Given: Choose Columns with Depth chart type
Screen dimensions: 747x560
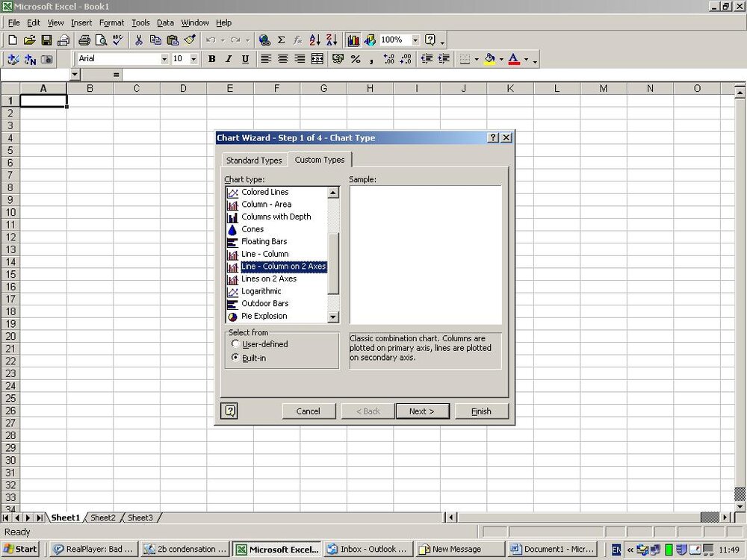Looking at the screenshot, I should [x=276, y=217].
